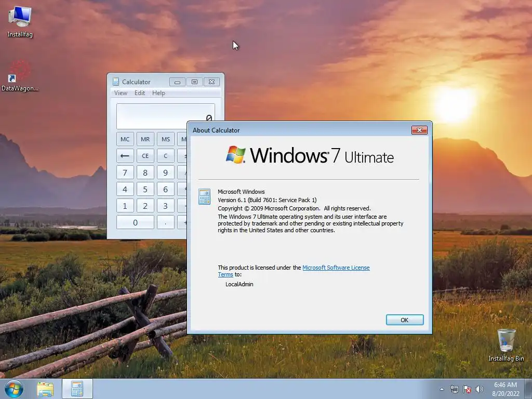Screen dimensions: 532x399
Task: Open the DataWagon shortcut on desktop
Action: (x=20, y=76)
